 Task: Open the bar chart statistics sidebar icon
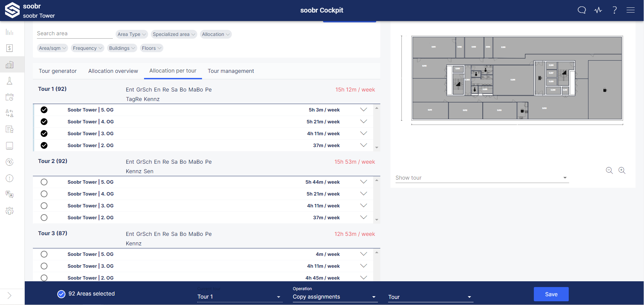pos(9,32)
